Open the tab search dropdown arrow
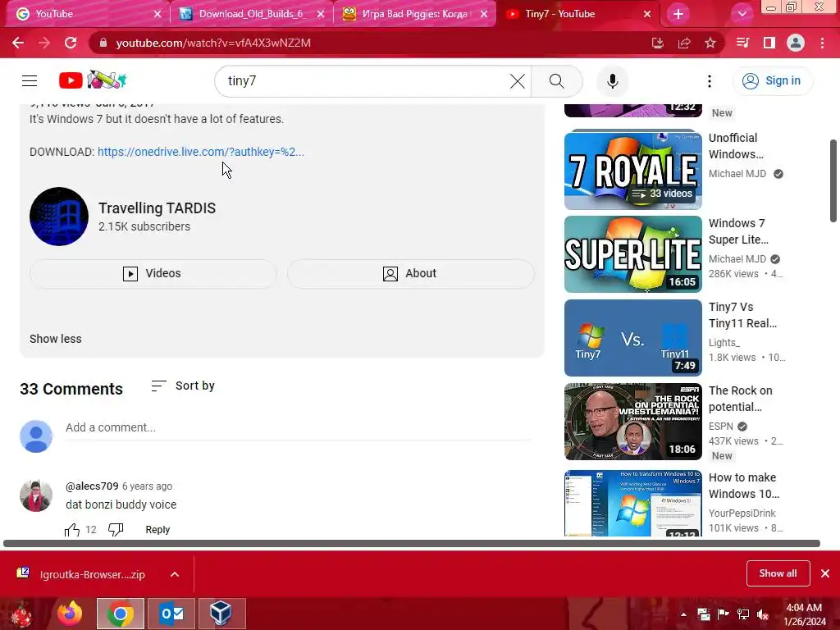 pos(742,14)
